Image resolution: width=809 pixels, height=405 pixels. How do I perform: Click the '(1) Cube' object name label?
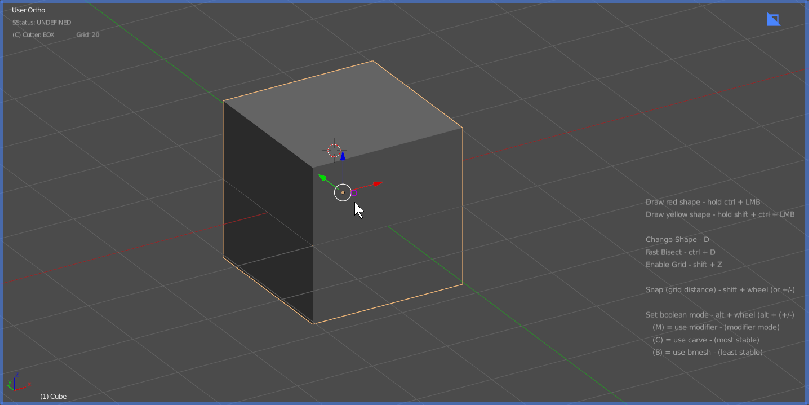click(x=54, y=396)
